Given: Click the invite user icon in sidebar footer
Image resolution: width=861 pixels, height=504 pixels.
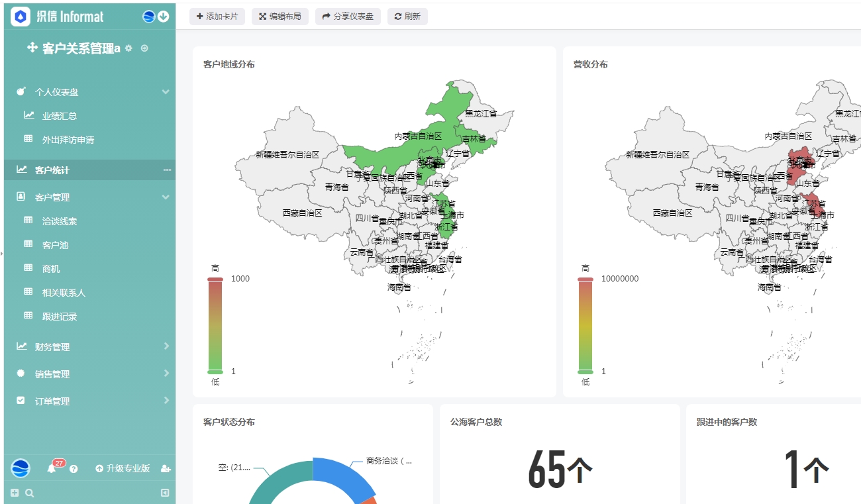Looking at the screenshot, I should click(166, 469).
